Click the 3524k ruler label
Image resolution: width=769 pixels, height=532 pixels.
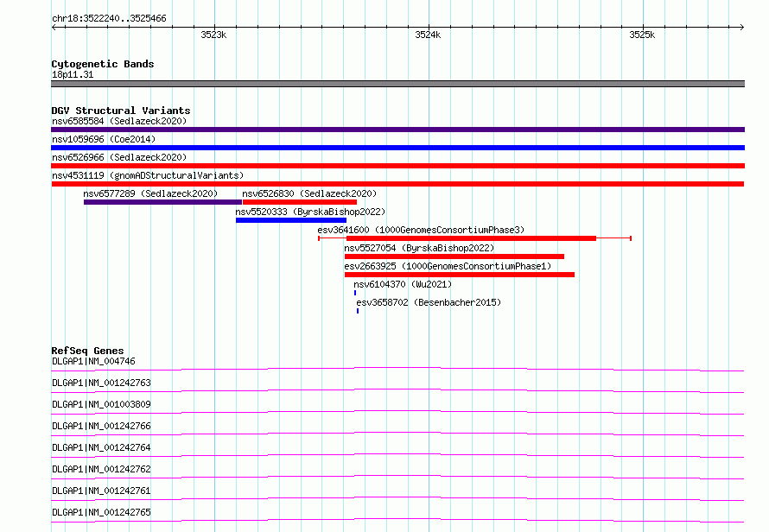(x=429, y=35)
